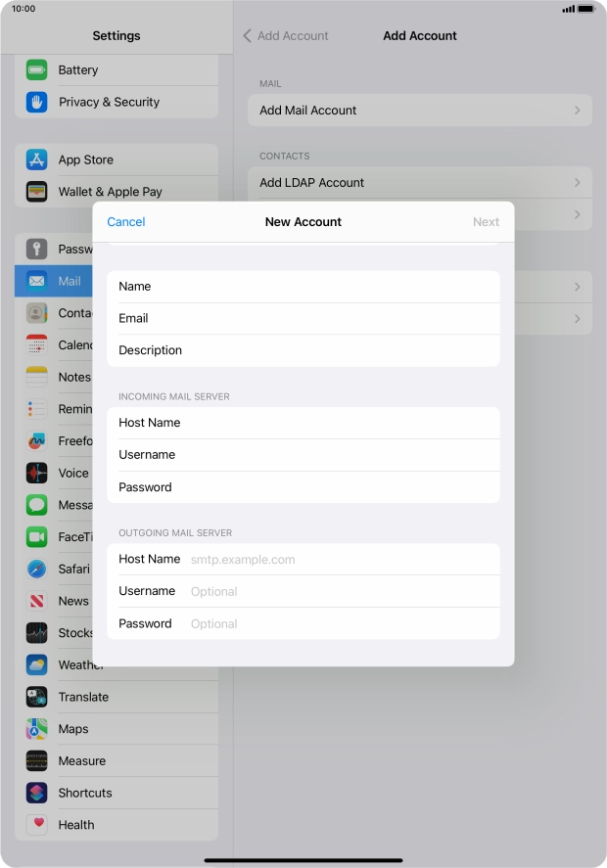Go back to Add Account

286,35
